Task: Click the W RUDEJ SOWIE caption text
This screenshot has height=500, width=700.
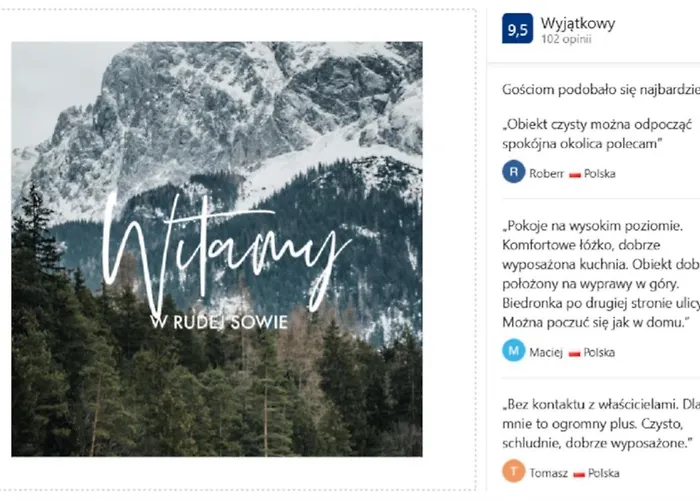Action: tap(219, 322)
